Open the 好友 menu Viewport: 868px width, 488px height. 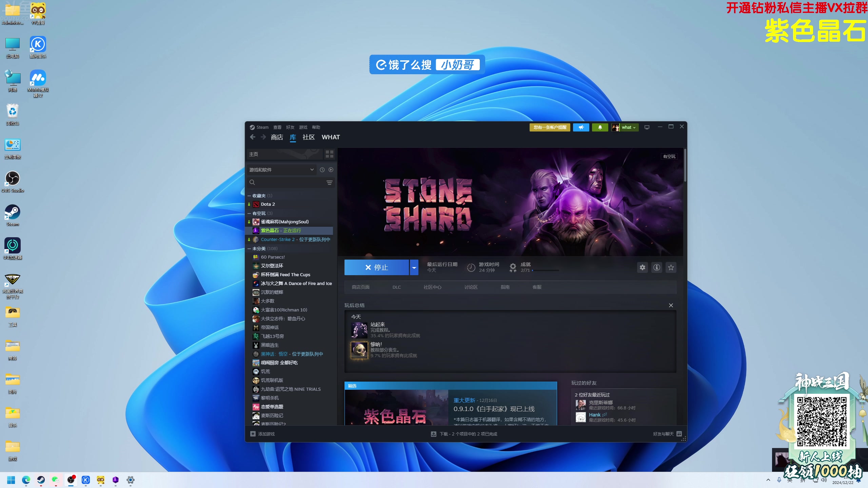pyautogui.click(x=290, y=127)
